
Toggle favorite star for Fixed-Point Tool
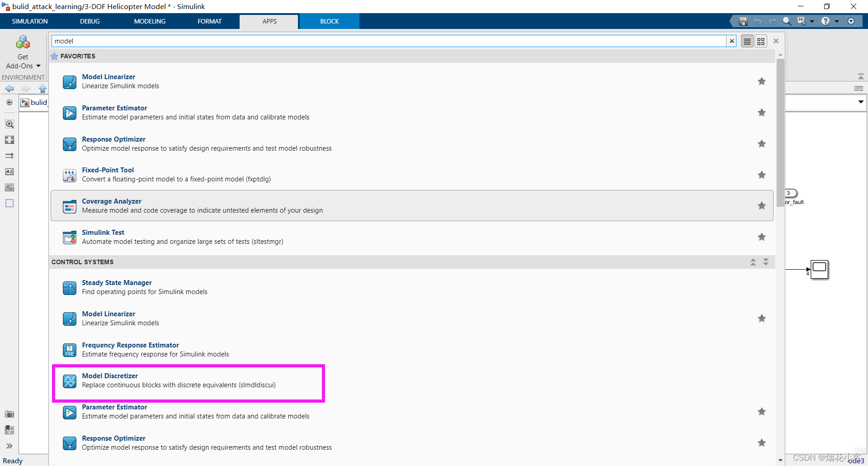(762, 175)
